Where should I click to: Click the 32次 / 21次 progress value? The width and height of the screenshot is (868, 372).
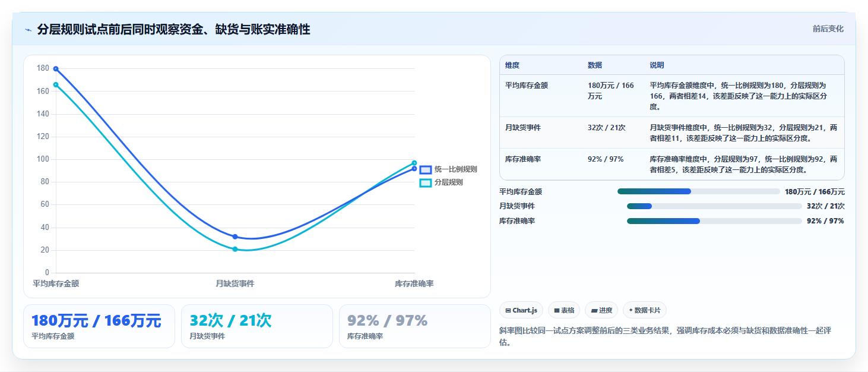click(826, 206)
